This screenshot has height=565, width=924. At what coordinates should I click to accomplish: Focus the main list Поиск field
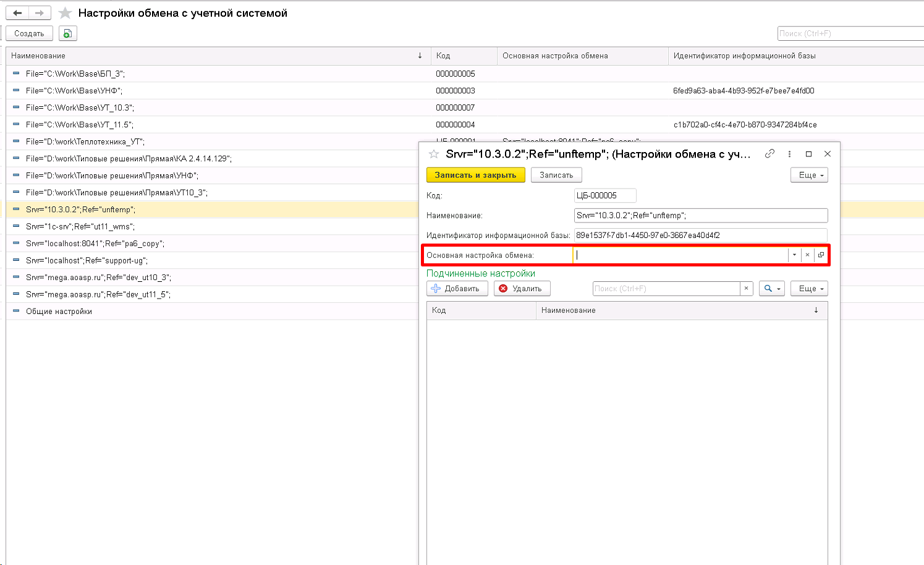850,33
